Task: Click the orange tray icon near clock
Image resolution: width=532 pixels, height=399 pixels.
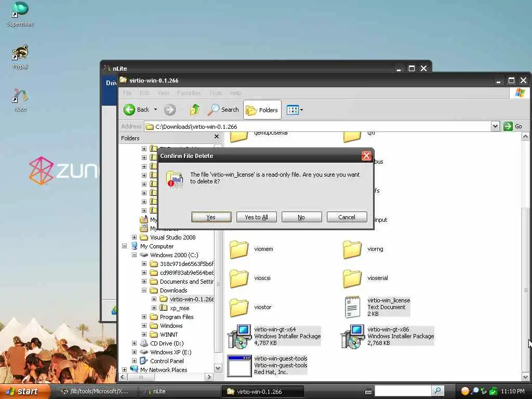Action: 465,391
